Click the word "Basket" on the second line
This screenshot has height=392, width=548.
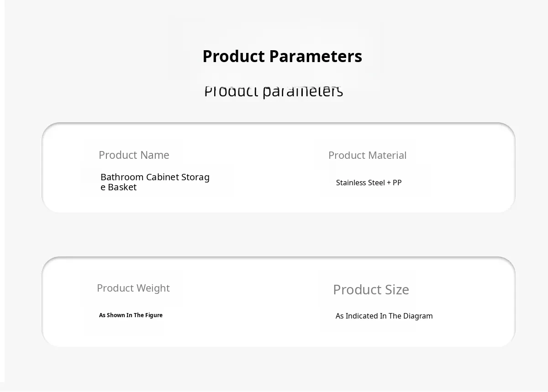(122, 188)
